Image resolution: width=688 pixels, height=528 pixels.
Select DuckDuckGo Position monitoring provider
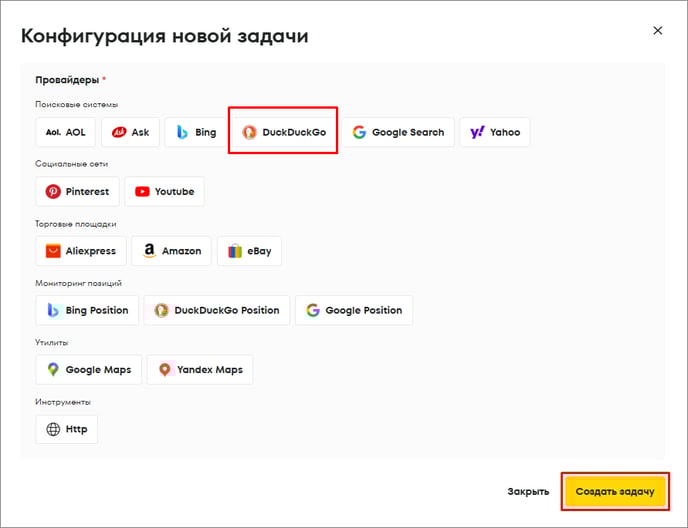[217, 310]
